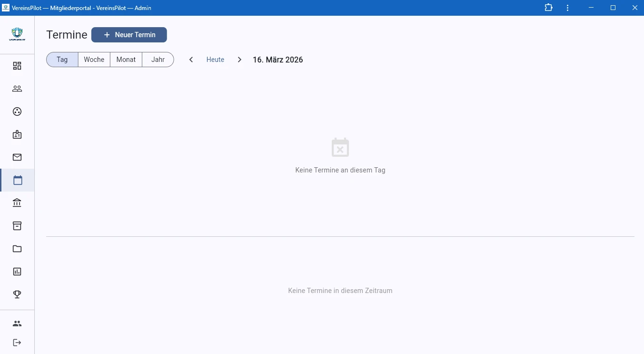Click the filled people icon near the sidebar bottom
This screenshot has width=644, height=354.
click(17, 324)
